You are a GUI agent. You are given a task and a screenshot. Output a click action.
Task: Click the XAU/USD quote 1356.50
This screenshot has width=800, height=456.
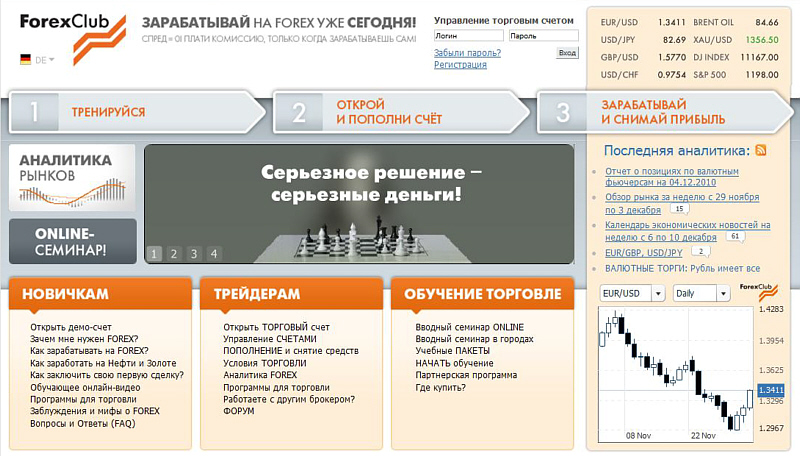[762, 40]
